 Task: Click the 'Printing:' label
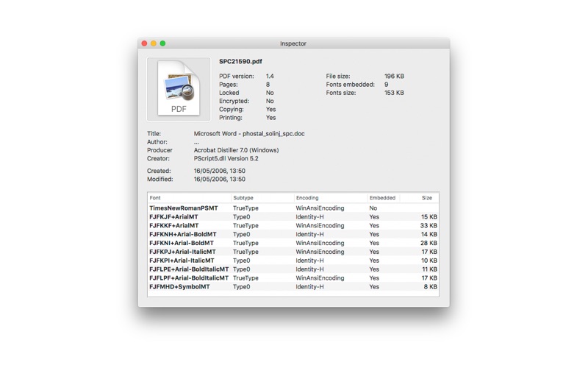231,118
